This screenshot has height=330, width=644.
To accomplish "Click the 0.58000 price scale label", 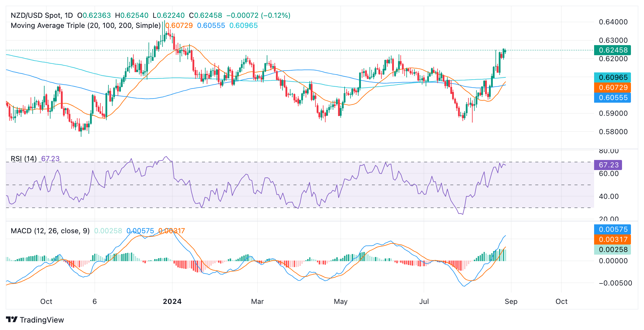I will point(613,132).
